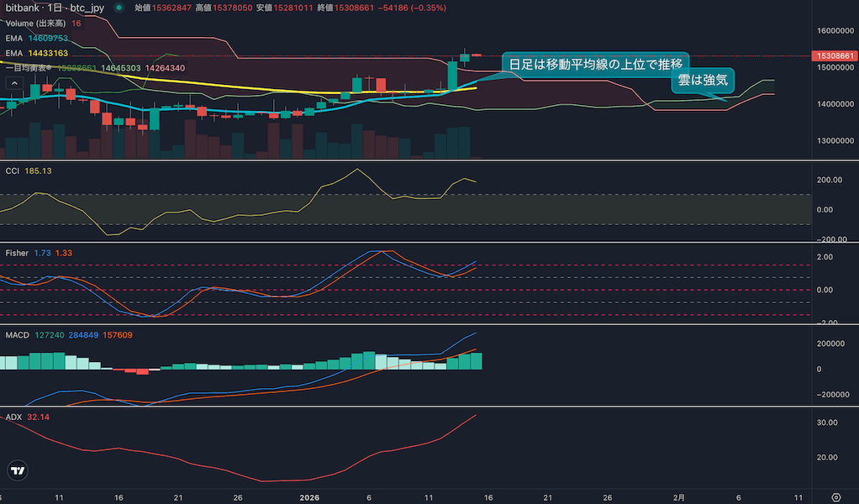
Task: Click the current price label 15308661
Action: [x=835, y=55]
